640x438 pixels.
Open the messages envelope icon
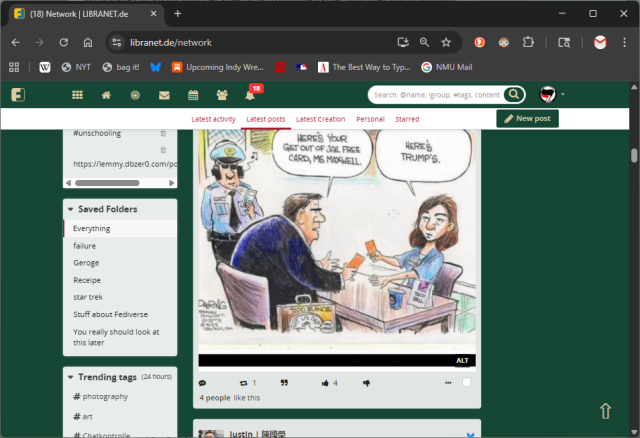click(x=164, y=96)
